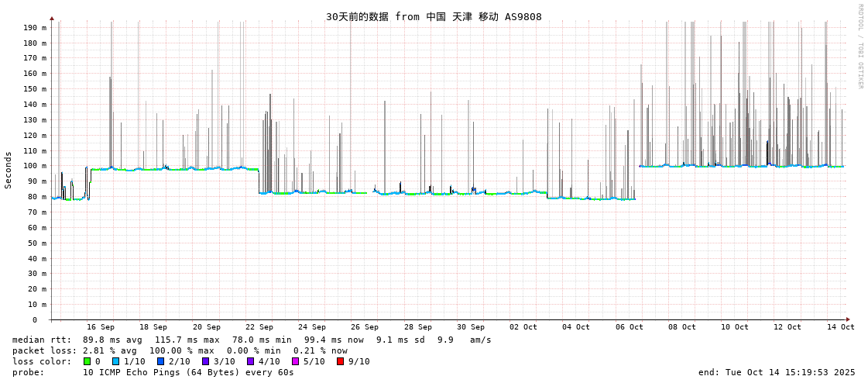Screen dimensions: 868x383
Task: Click the 10 Oct date label
Action: coord(735,327)
